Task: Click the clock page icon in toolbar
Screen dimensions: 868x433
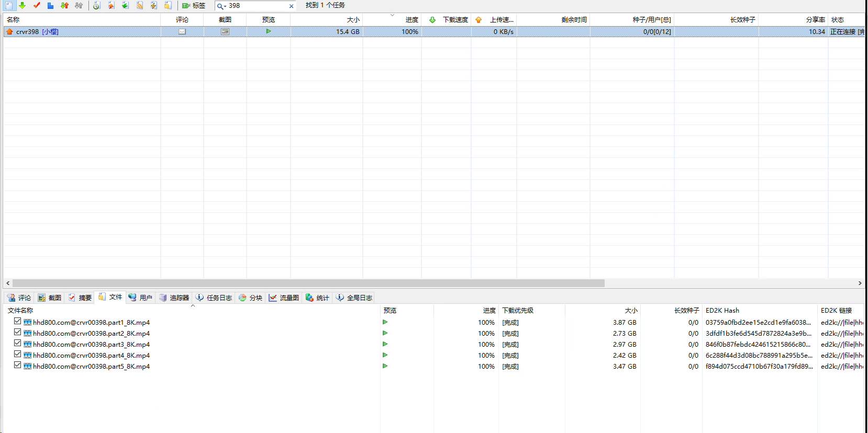Action: point(97,6)
